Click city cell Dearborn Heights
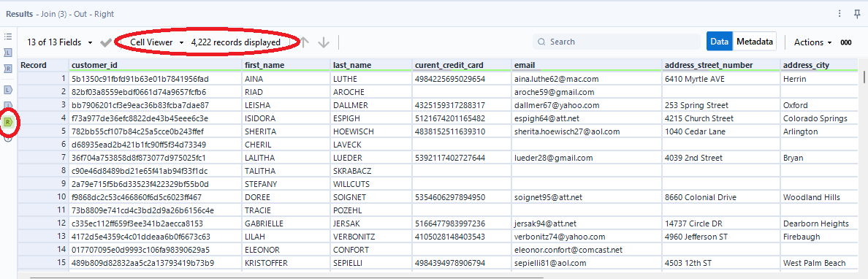Viewport: 868px width, 279px height. point(819,223)
